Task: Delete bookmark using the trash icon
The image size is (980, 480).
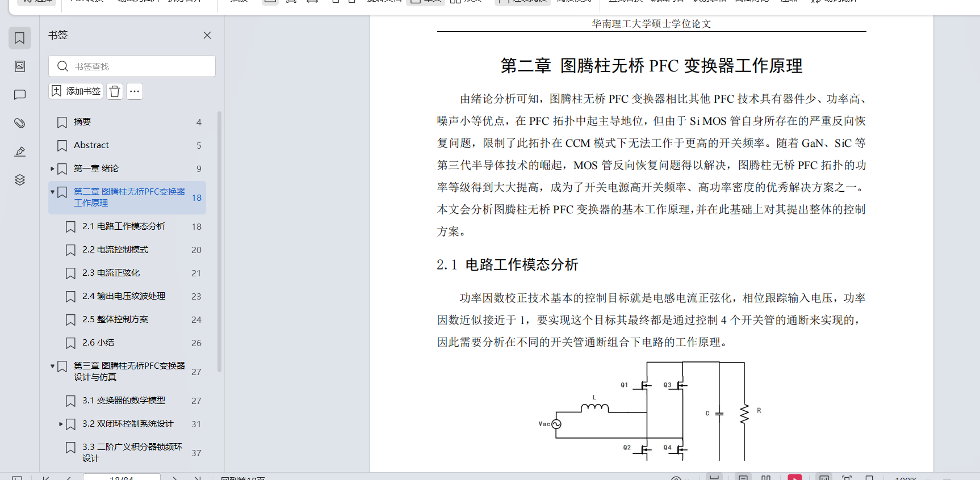Action: [x=115, y=91]
